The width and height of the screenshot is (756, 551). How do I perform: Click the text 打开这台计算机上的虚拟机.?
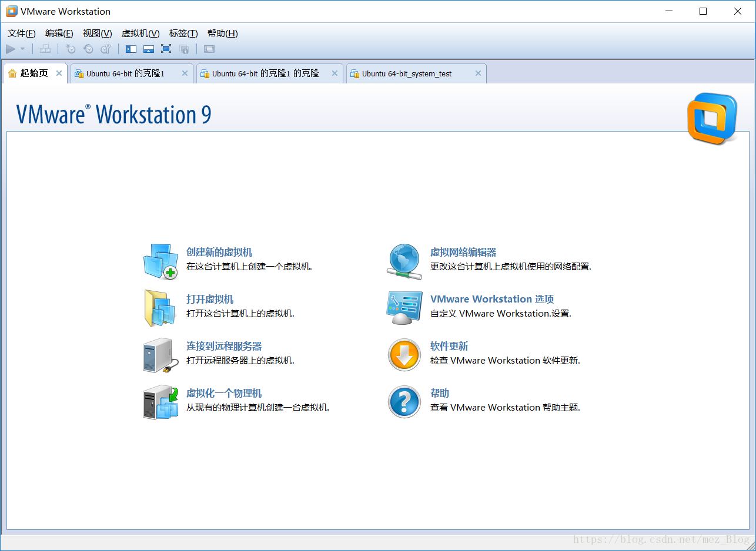click(240, 313)
